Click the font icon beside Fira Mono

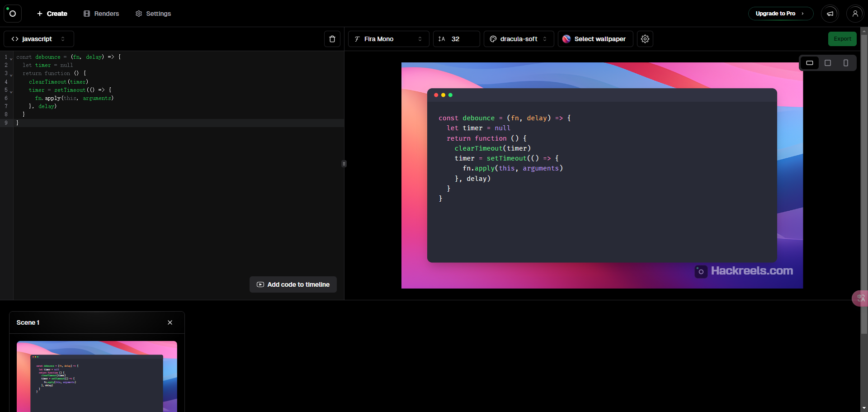357,39
